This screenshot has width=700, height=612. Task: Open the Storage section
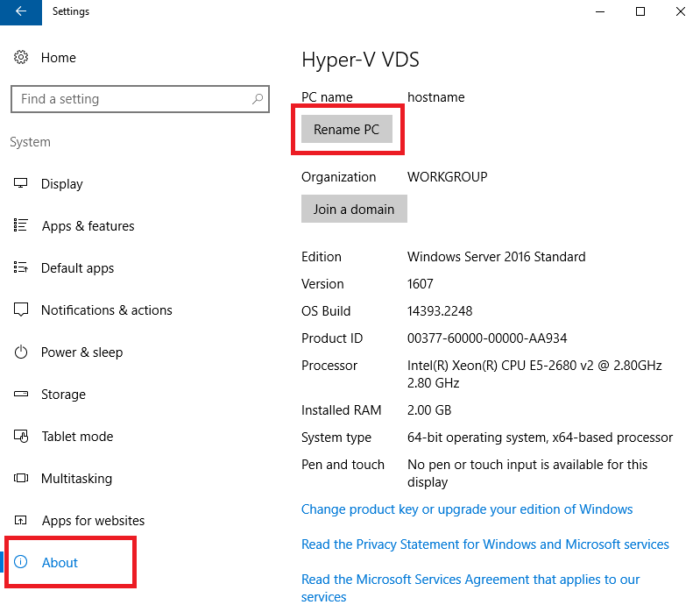click(63, 395)
